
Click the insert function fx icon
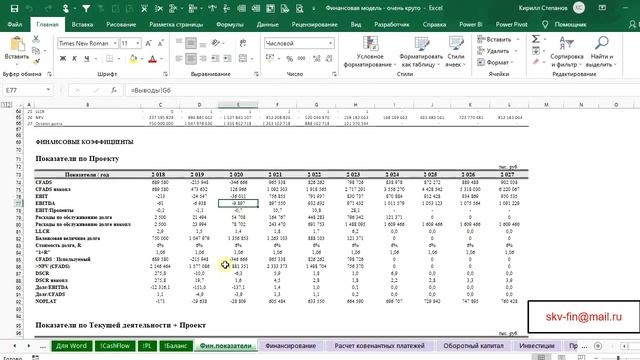click(x=114, y=90)
